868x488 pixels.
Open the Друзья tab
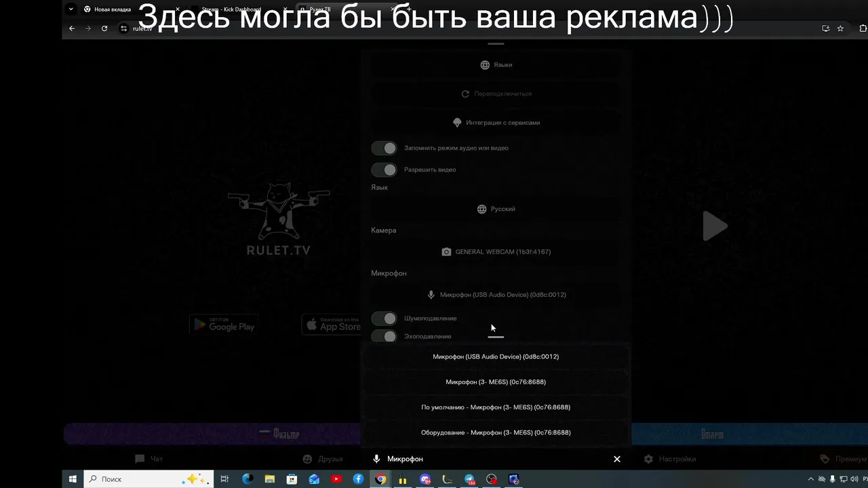pos(323,459)
